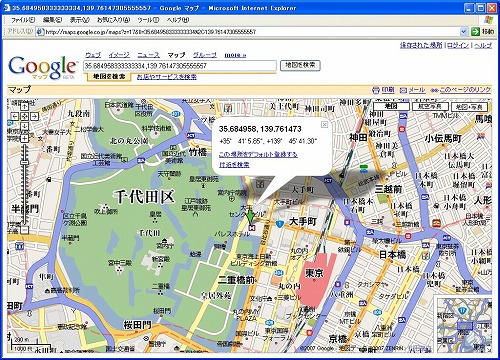The image size is (500, 360).
Task: Switch map view to 地図+写真 hybrid mode
Action: [x=469, y=107]
